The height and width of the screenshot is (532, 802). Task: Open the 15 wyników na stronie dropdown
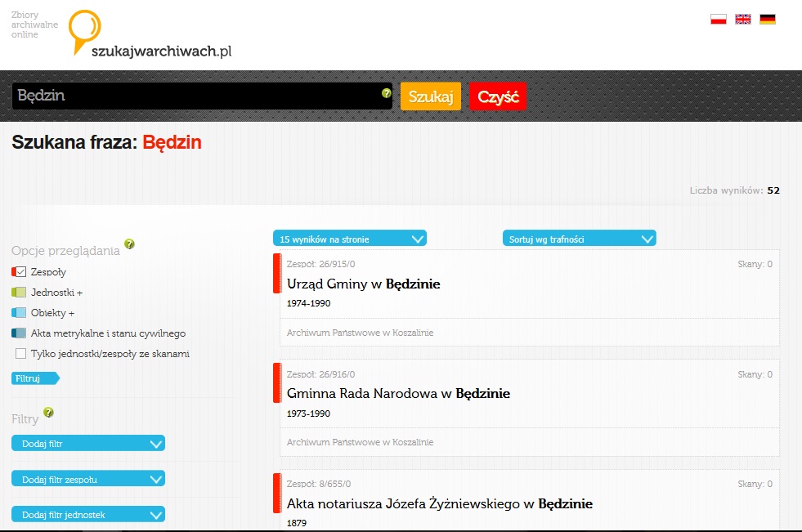[349, 239]
